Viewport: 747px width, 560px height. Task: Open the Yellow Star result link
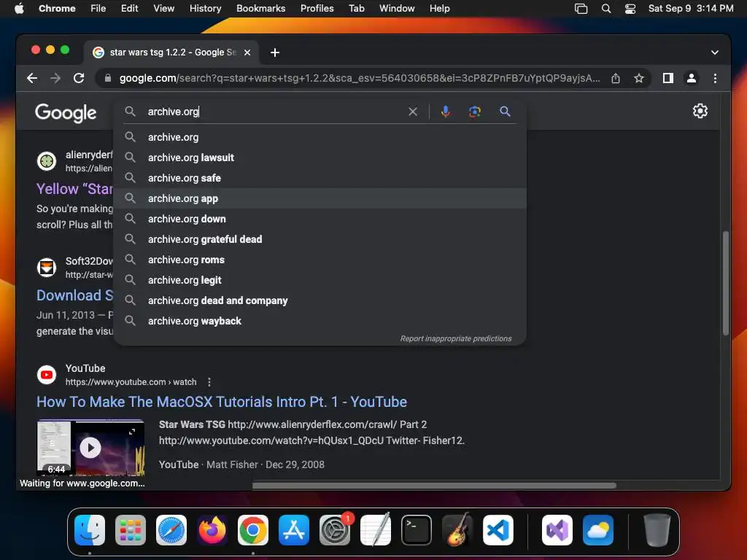click(x=75, y=189)
